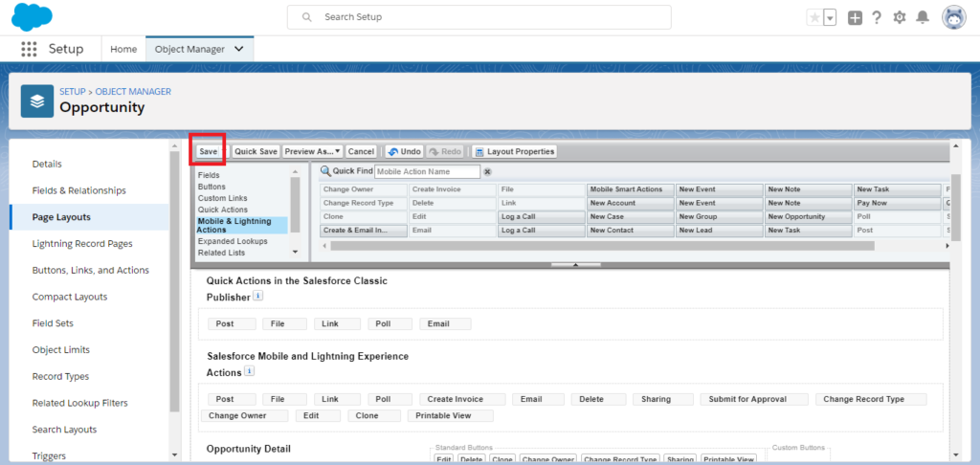
Task: View notifications via the bell icon
Action: (x=923, y=17)
